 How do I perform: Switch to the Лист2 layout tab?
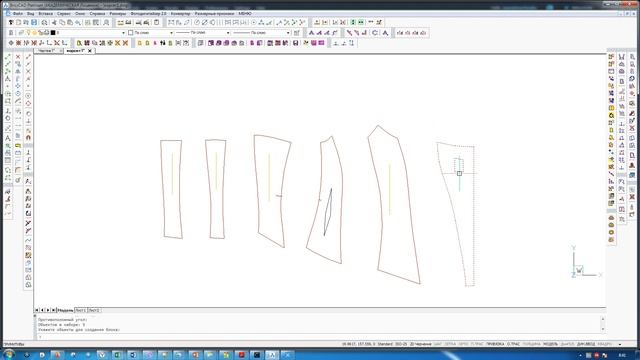coord(93,310)
